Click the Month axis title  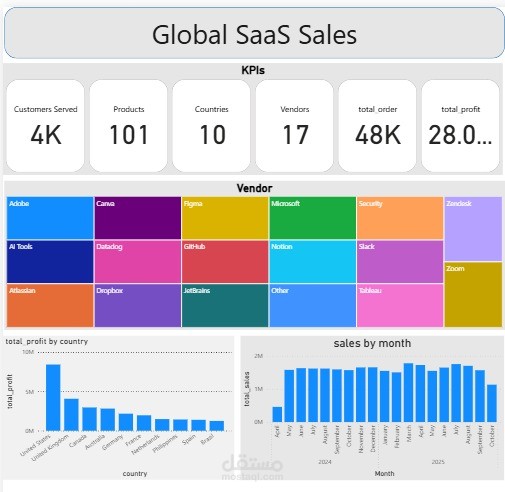[384, 474]
